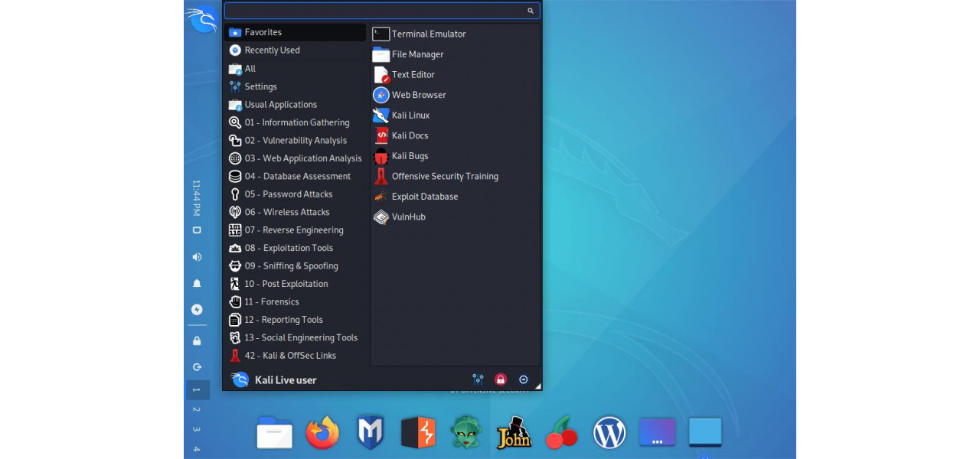Show All applications category

pyautogui.click(x=295, y=69)
